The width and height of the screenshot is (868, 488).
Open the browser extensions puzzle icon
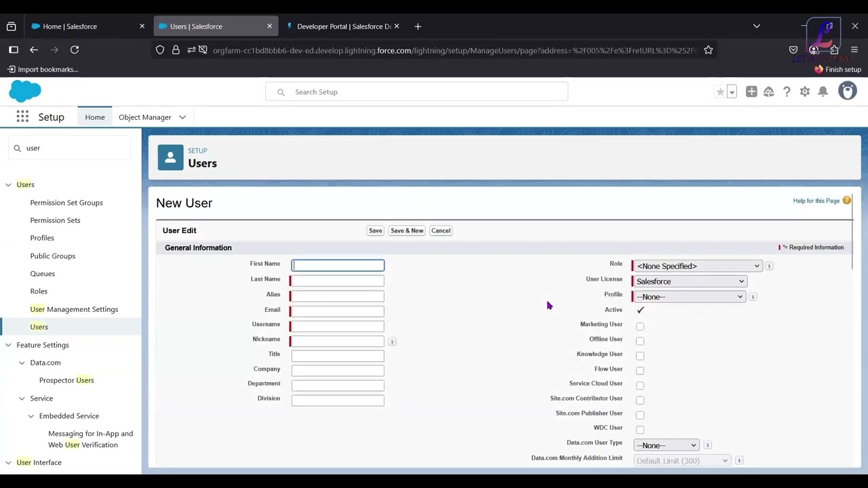coord(834,49)
